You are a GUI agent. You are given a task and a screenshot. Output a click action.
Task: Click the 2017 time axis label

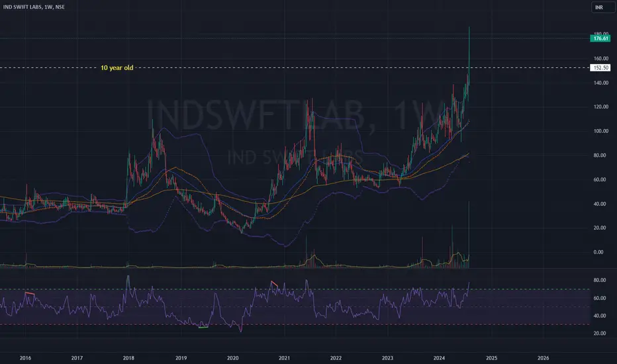pyautogui.click(x=77, y=358)
